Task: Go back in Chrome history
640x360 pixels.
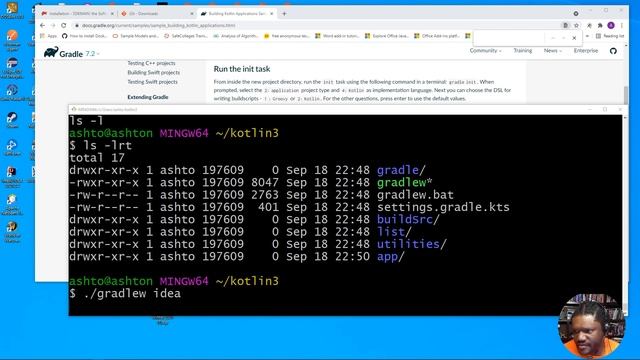Action: click(42, 25)
